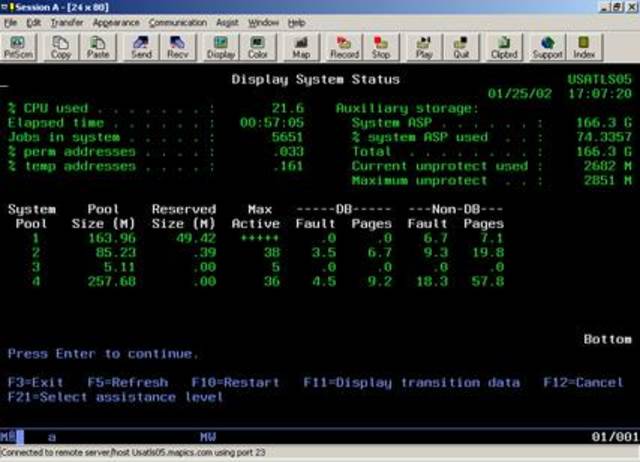Click the Send file toolbar icon
The image size is (640, 462).
pyautogui.click(x=141, y=48)
